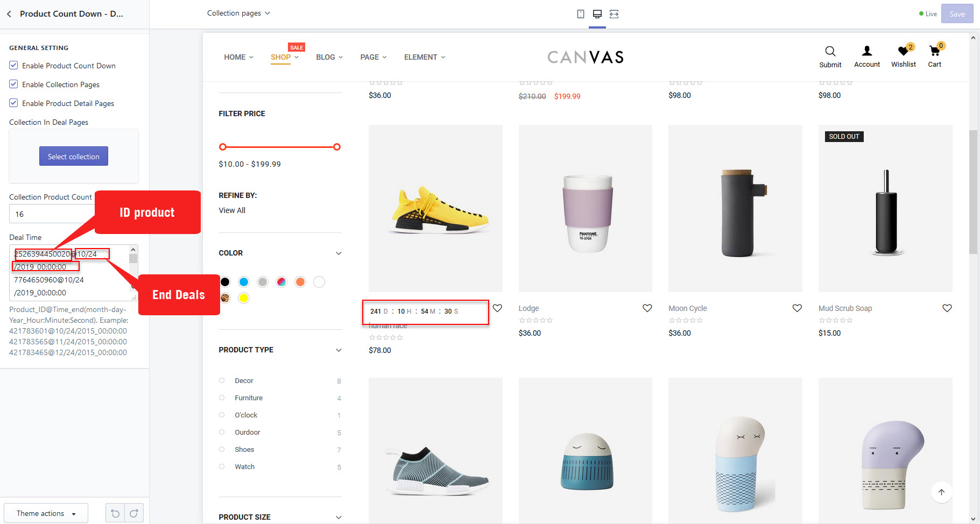
Task: Toggle Enable Product Count Down checkbox
Action: pos(14,66)
